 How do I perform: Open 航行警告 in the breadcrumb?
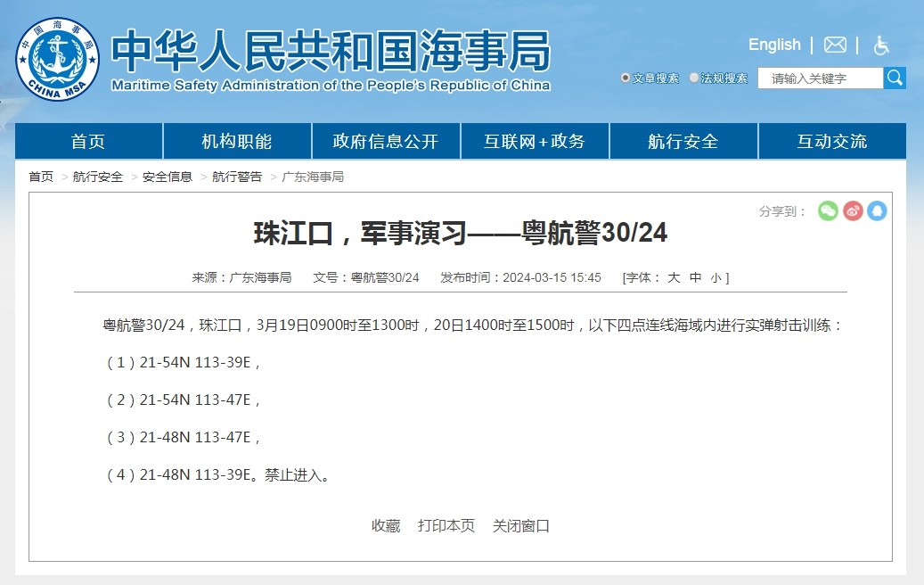tap(237, 177)
